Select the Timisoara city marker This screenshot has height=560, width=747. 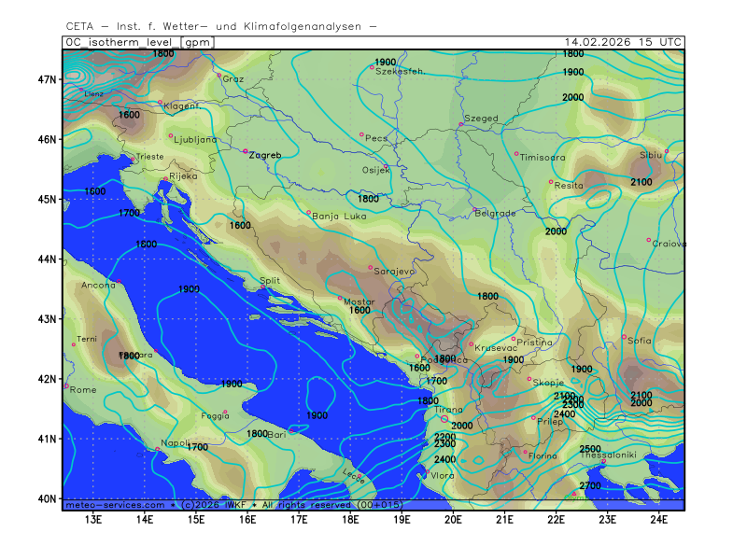516,154
